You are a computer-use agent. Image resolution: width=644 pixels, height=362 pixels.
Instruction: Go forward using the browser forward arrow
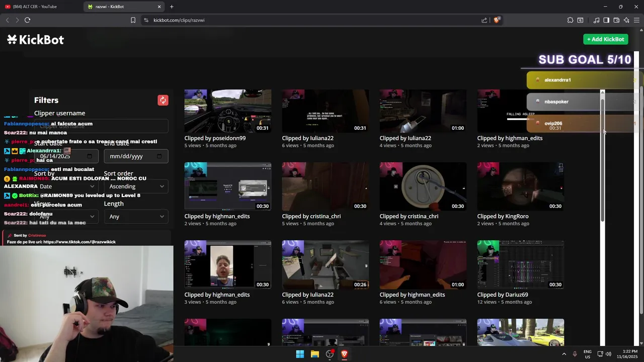tap(17, 20)
